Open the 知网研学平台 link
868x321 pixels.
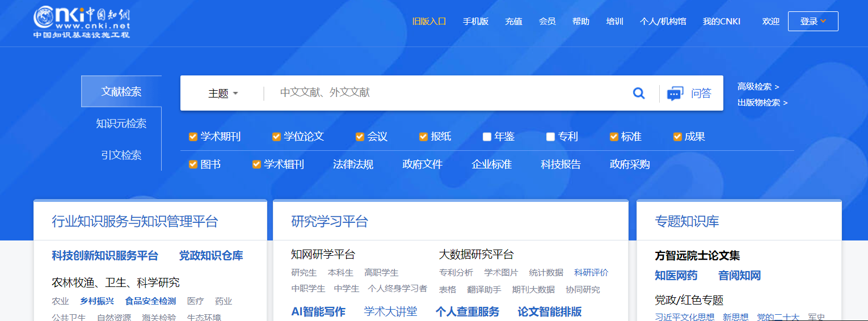tap(323, 255)
